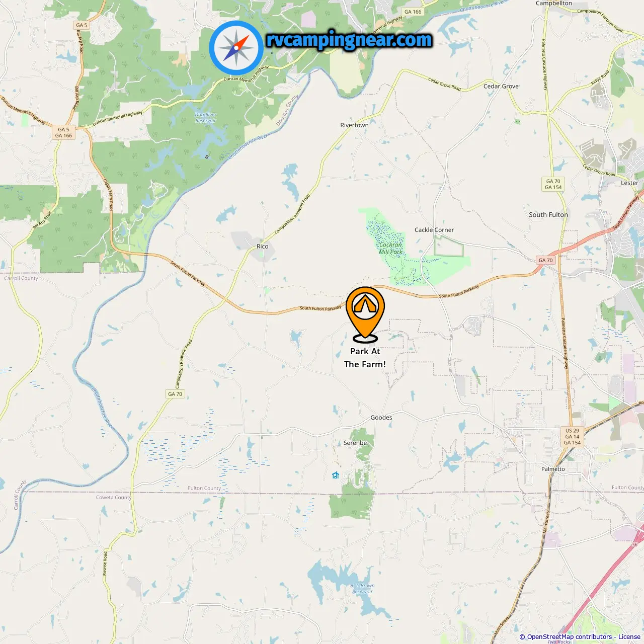Click the B. T. Brown Reservoir label

[x=362, y=588]
